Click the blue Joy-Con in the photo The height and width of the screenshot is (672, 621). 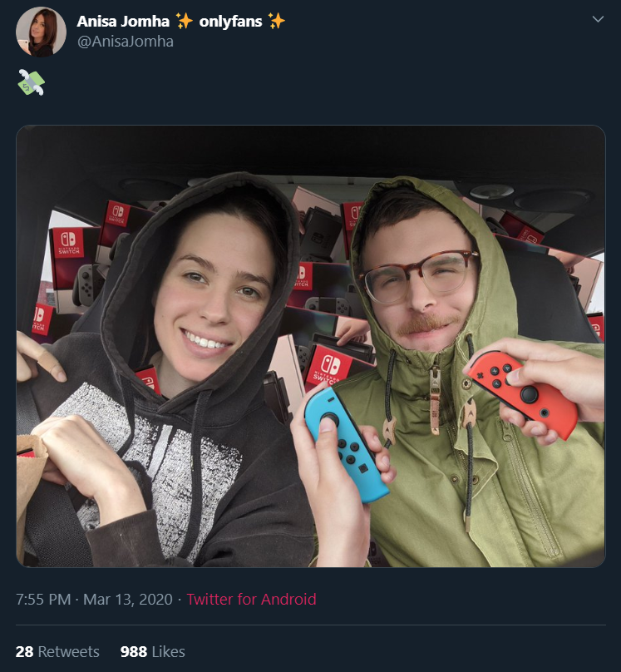click(346, 444)
